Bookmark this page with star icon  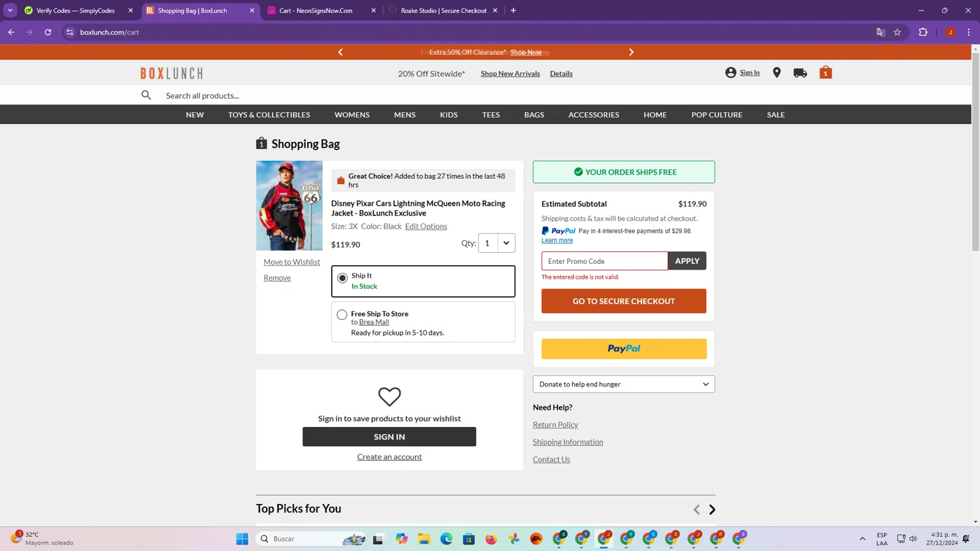click(898, 32)
